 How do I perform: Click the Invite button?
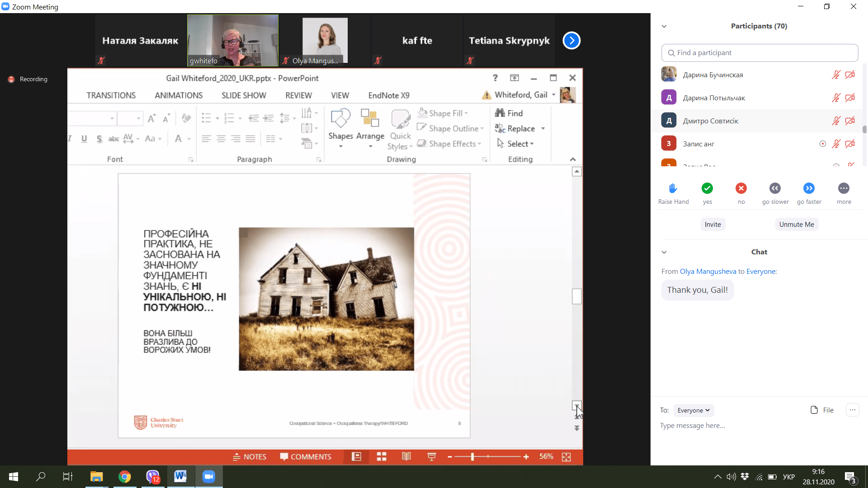(x=712, y=225)
